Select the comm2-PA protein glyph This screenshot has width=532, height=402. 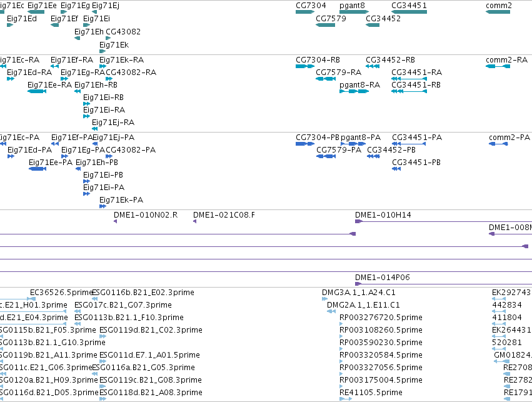click(498, 144)
